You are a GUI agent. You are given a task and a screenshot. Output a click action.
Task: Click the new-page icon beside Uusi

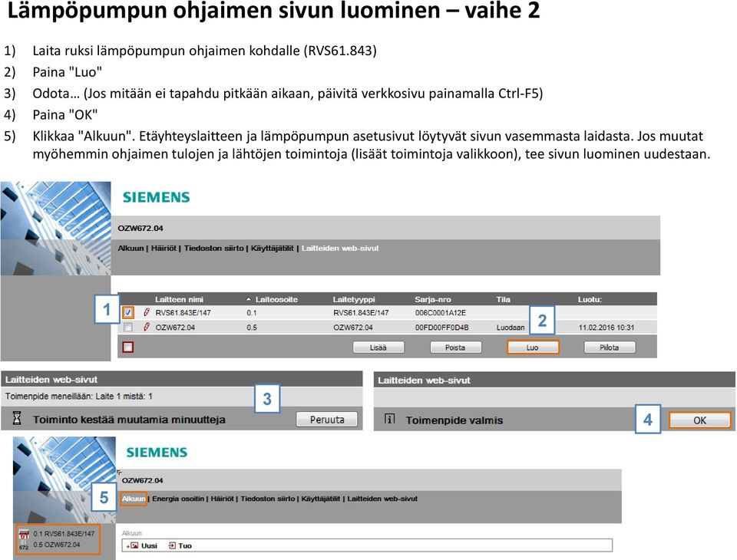pyautogui.click(x=133, y=545)
